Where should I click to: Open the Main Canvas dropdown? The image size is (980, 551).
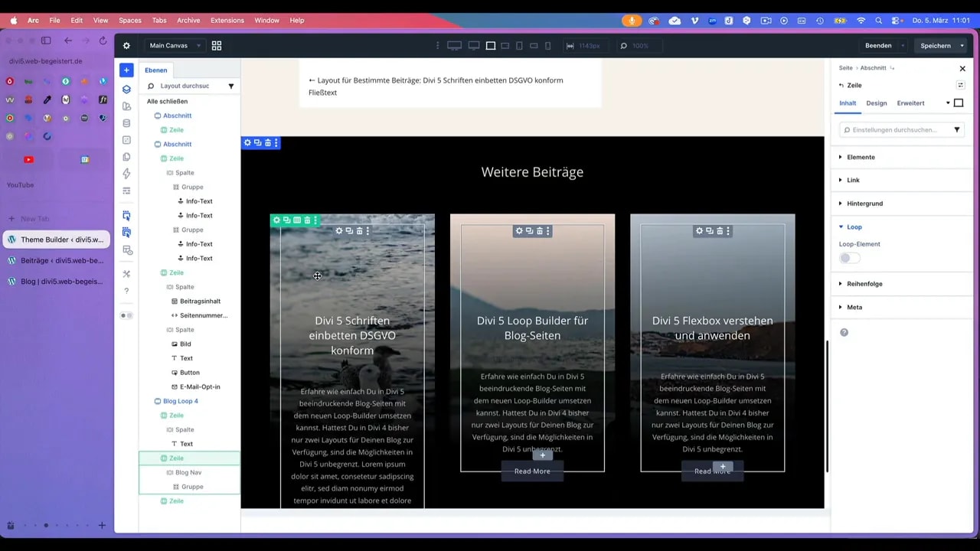170,45
